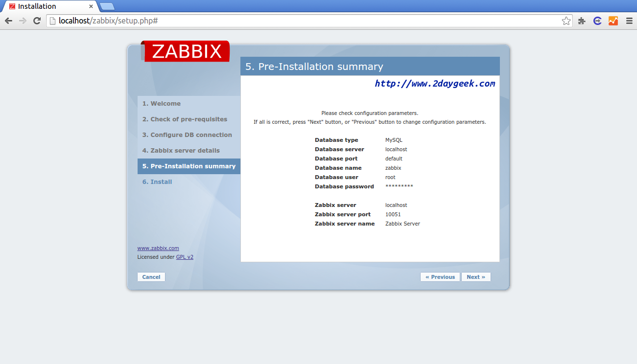Bookmark this page with the star icon
This screenshot has height=364, width=637.
coord(566,21)
